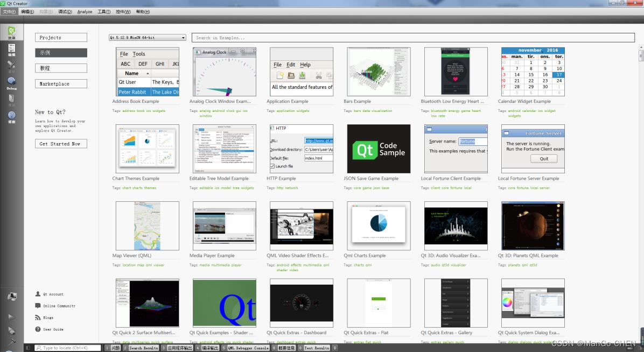
Task: Show the Test Results output pane
Action: tap(314, 348)
